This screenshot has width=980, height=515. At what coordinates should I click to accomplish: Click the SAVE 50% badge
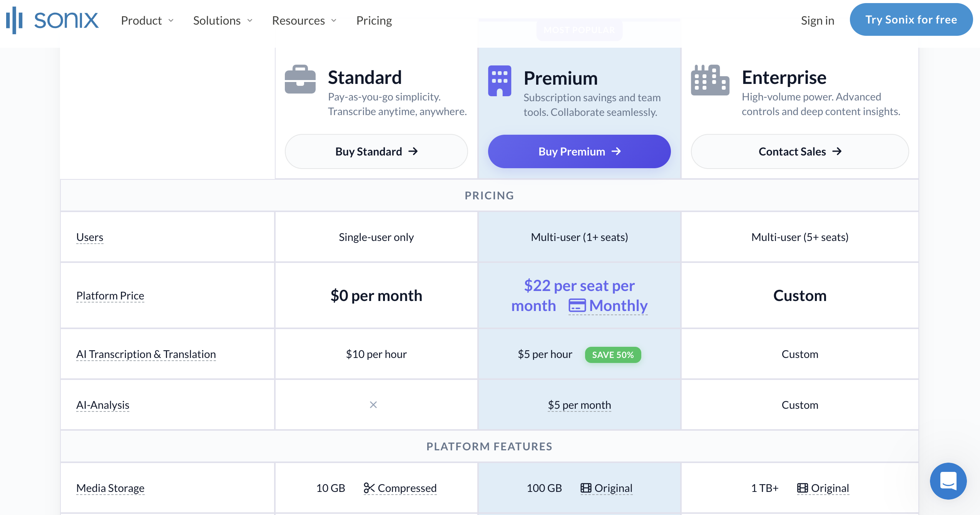(x=613, y=354)
